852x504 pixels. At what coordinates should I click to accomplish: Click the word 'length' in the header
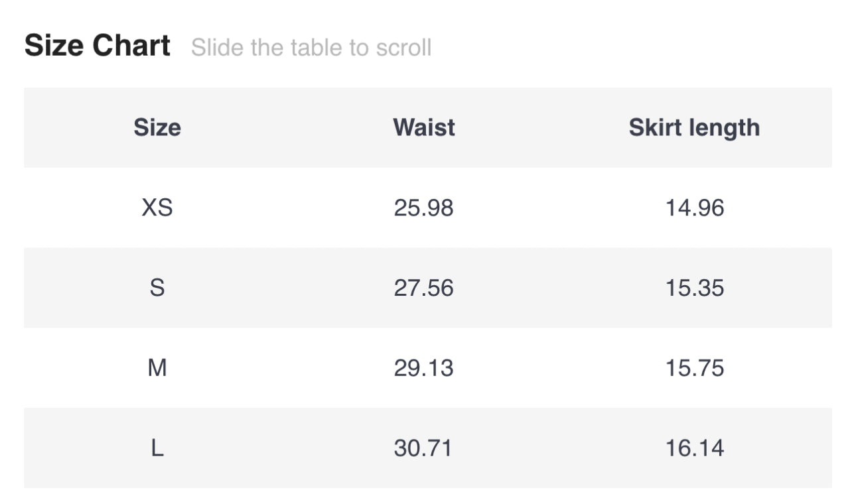(x=725, y=128)
